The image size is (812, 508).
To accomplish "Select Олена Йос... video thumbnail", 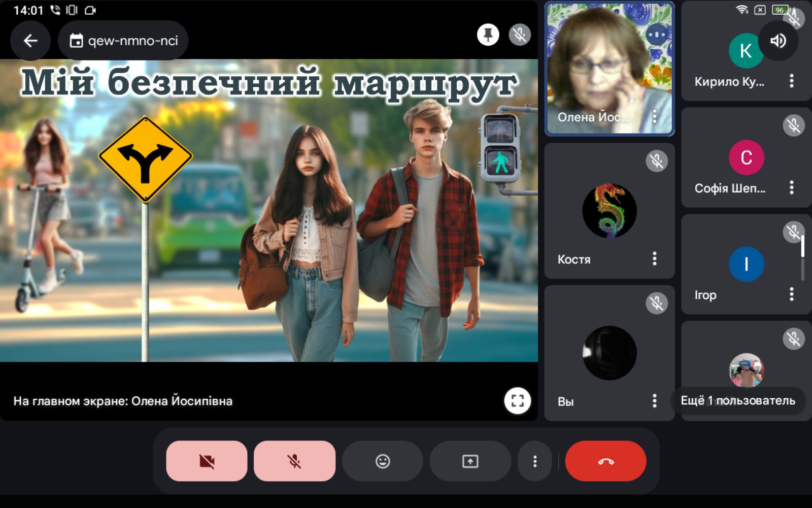I will click(610, 69).
